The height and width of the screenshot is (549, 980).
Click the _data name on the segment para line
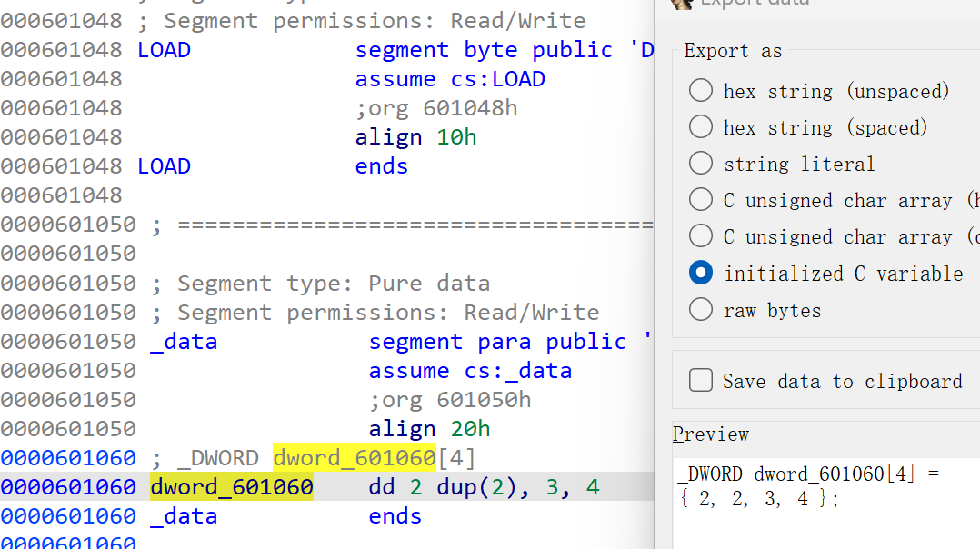click(x=184, y=342)
